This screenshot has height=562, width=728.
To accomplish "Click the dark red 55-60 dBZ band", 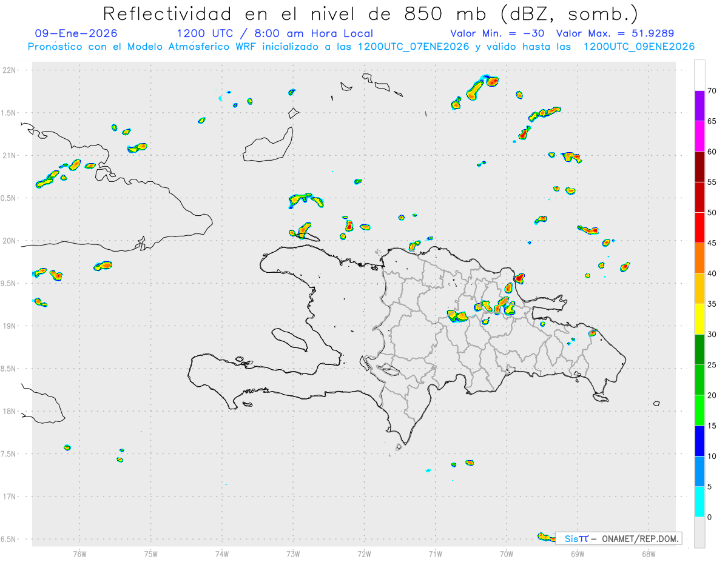I will point(699,167).
